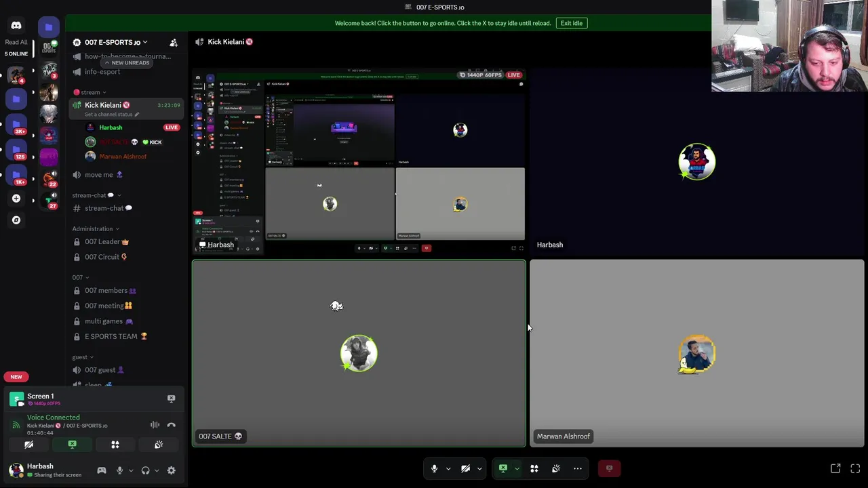This screenshot has height=488, width=868.
Task: Open soundboard icon in voice panel
Action: [158, 445]
